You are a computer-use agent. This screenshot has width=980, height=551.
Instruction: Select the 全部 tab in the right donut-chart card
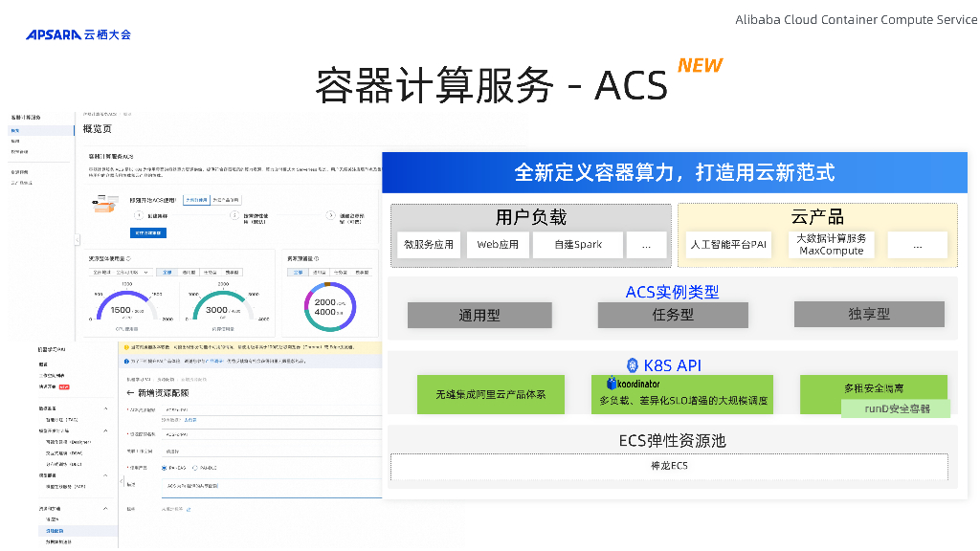pyautogui.click(x=298, y=272)
